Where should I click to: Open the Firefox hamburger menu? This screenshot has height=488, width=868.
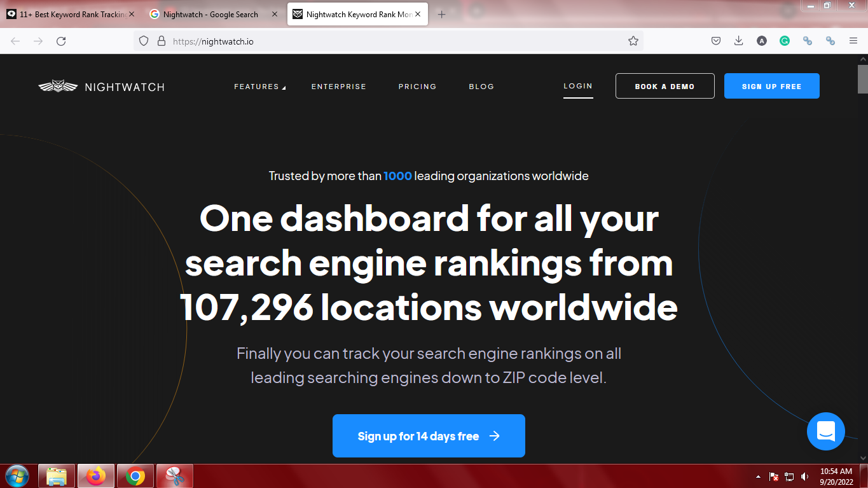click(x=853, y=41)
